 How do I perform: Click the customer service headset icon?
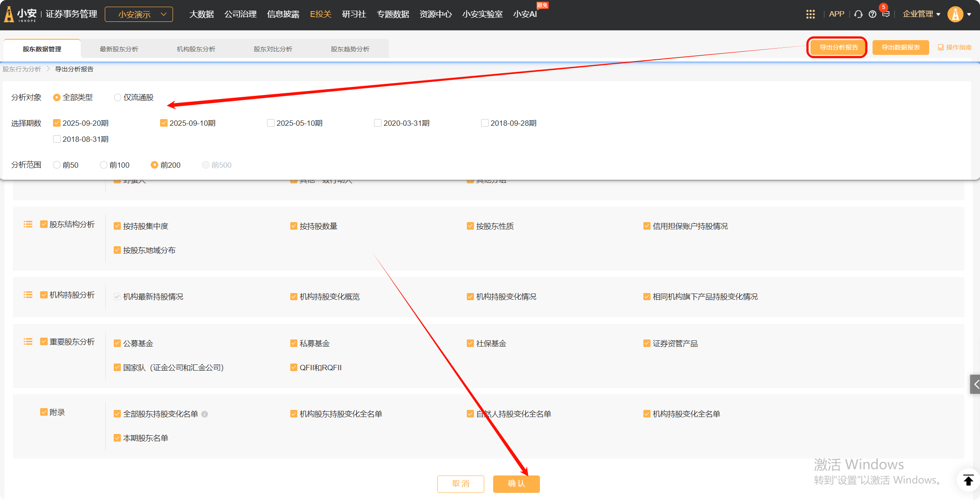[858, 14]
